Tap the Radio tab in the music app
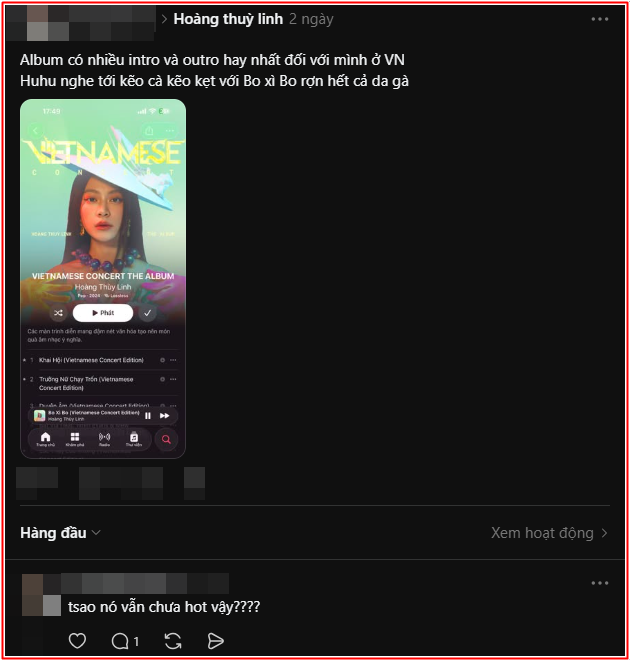The height and width of the screenshot is (661, 630). (x=105, y=439)
